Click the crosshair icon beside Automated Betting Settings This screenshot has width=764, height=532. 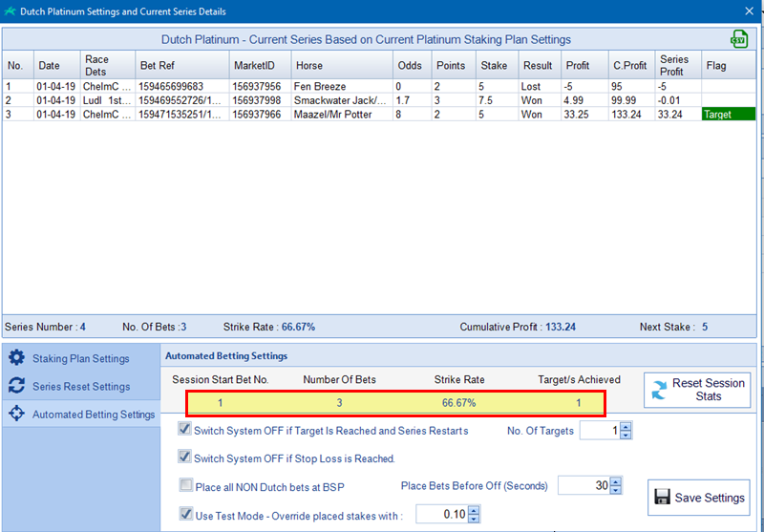(x=16, y=414)
